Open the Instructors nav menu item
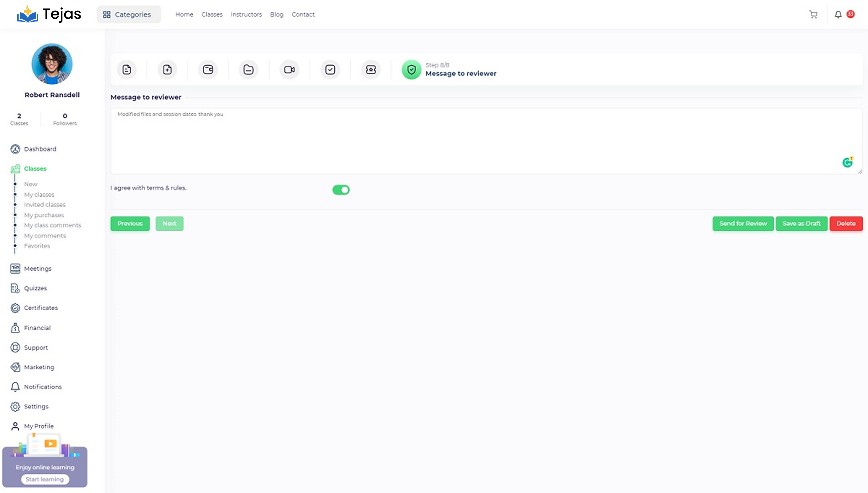The width and height of the screenshot is (868, 493). 246,14
